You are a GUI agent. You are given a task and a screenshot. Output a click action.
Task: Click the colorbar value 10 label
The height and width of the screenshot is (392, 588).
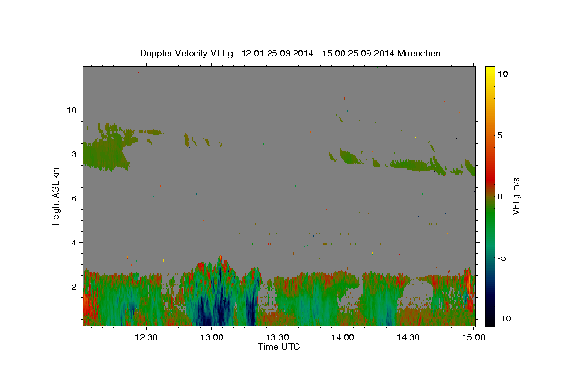click(x=502, y=74)
